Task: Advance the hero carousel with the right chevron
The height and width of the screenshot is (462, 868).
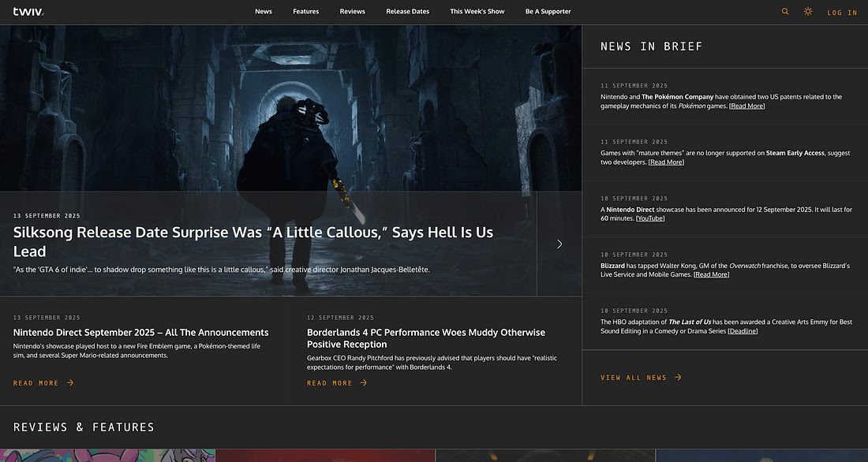Action: 559,244
